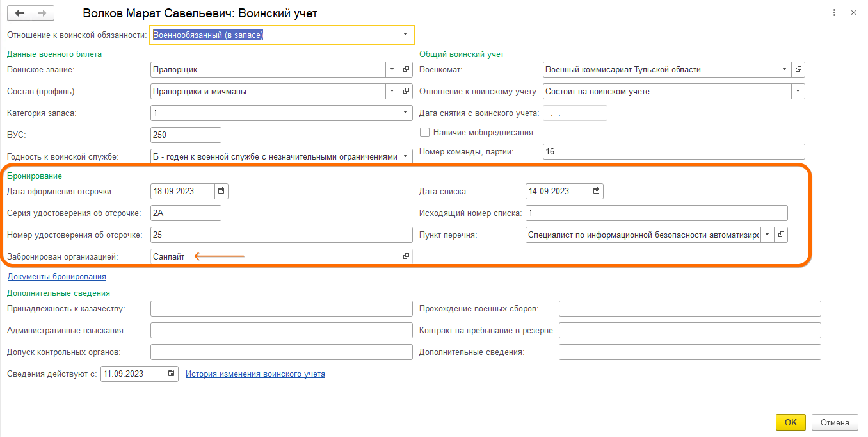Click the Административные взыскания field
Viewport: 868px width, 437px height.
point(282,330)
